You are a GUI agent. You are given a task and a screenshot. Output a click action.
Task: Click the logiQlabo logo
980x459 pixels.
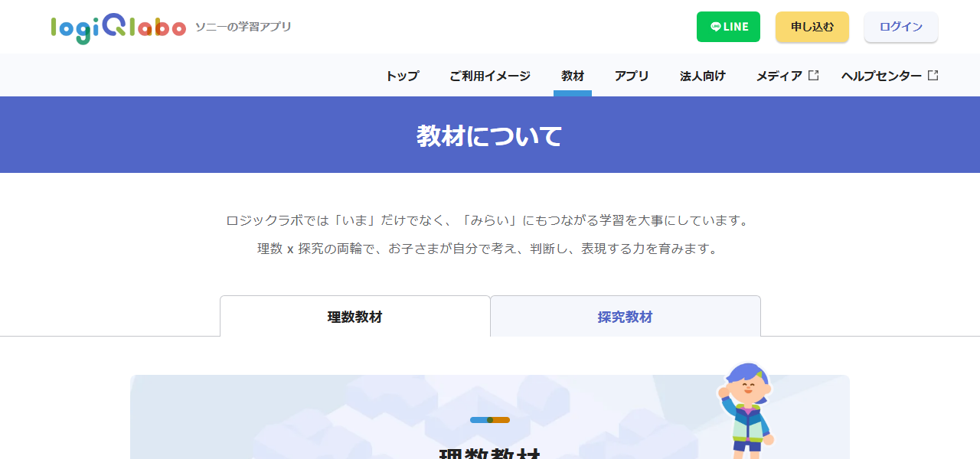click(119, 28)
